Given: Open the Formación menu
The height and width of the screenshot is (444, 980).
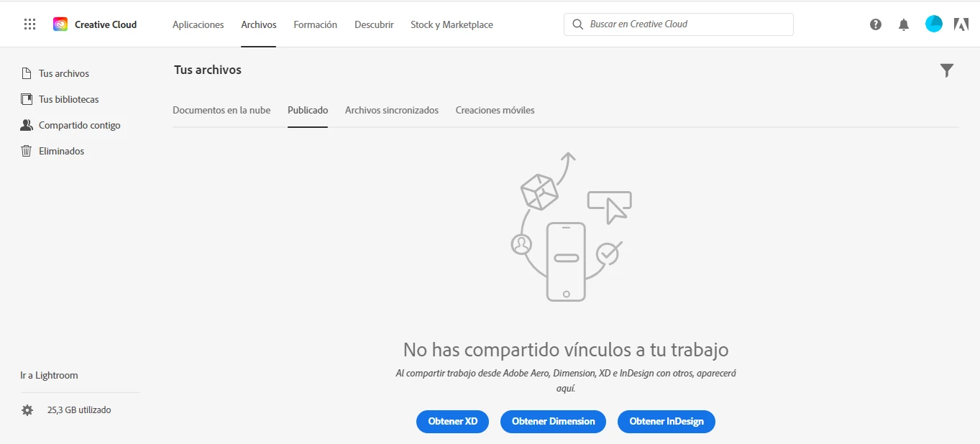Looking at the screenshot, I should tap(316, 24).
